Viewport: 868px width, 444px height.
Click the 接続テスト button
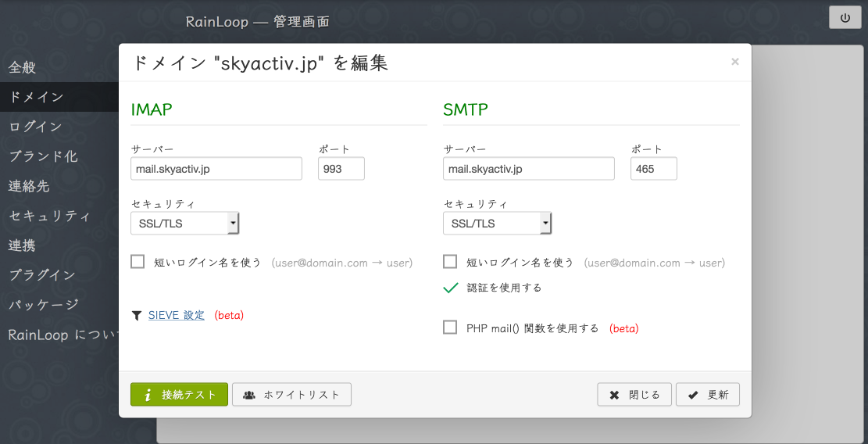click(180, 395)
